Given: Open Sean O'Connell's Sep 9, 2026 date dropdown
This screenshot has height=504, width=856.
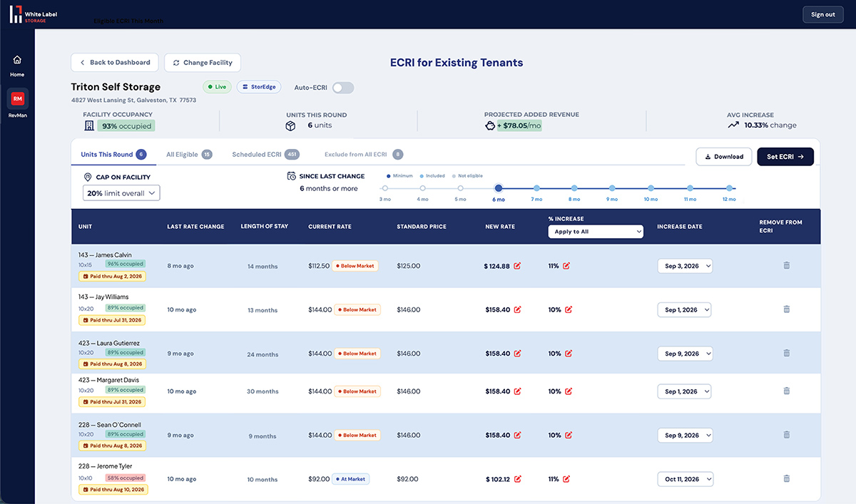Looking at the screenshot, I should pyautogui.click(x=685, y=435).
